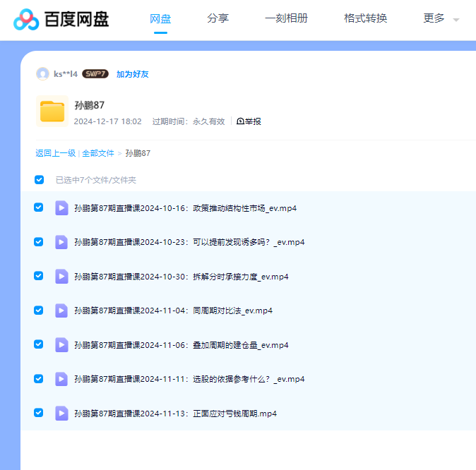Viewport: 476px width, 470px height.
Task: Expand the 更多 dropdown arrow
Action: 456,20
